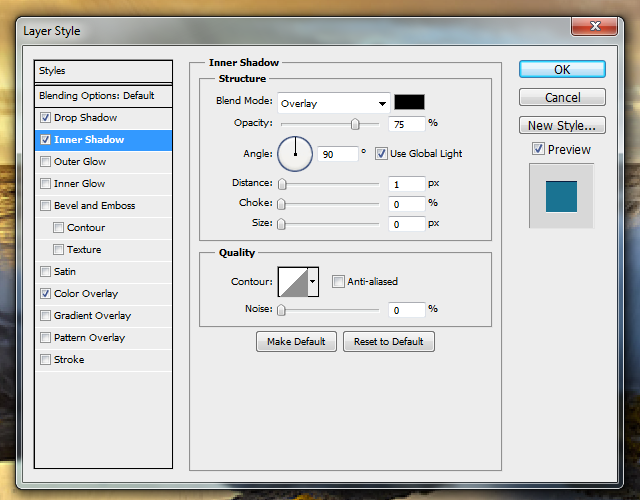Select the Outer Glow label
Screen dimensions: 640x500
[x=80, y=162]
